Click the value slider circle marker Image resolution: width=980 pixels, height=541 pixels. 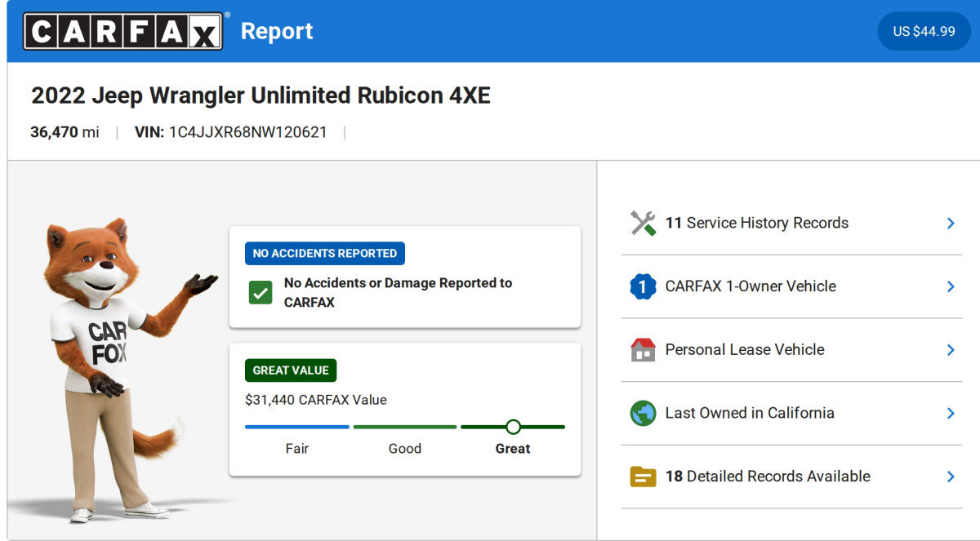pyautogui.click(x=513, y=427)
